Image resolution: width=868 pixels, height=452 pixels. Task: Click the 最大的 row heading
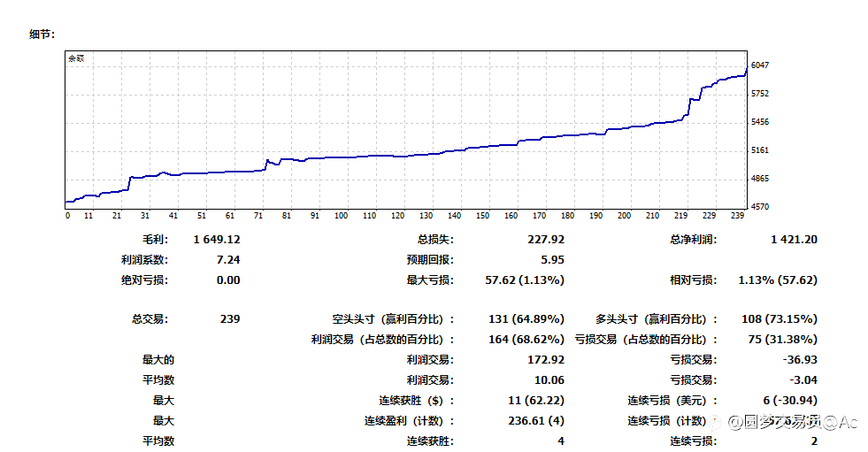158,360
